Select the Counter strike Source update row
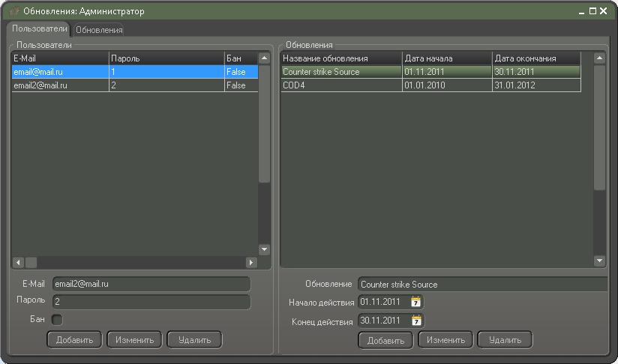The image size is (618, 364). (431, 72)
